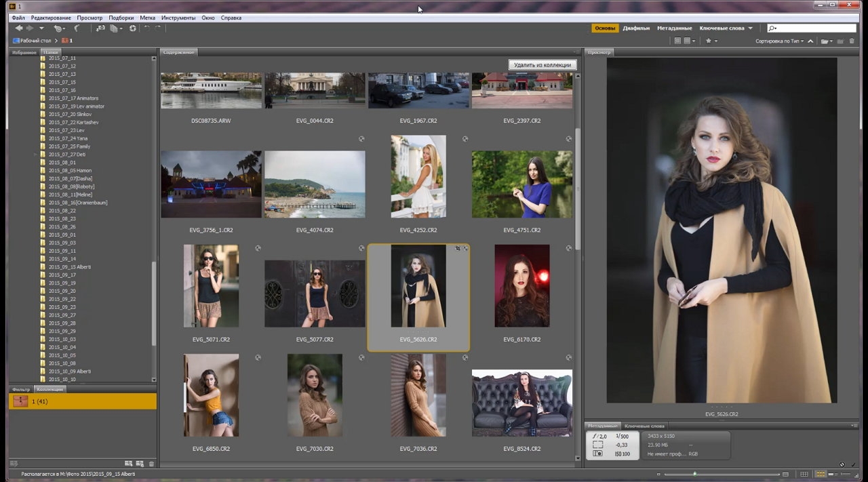Viewport: 868px width, 482px height.
Task: Open the Инструменты menu
Action: click(178, 18)
